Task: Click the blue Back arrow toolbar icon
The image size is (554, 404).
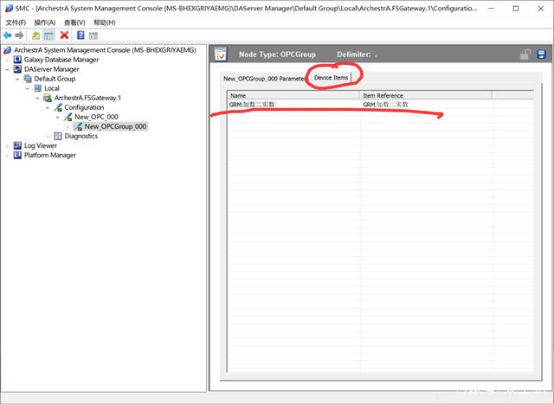Action: click(x=7, y=35)
